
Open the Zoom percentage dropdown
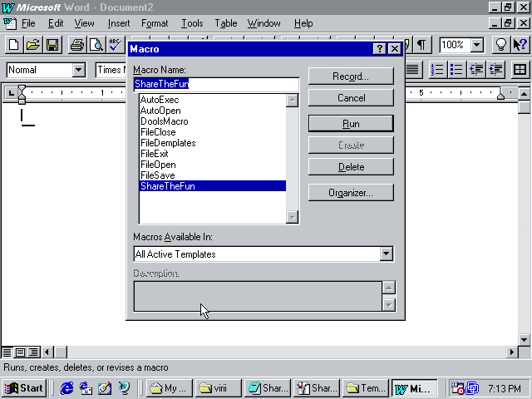tap(477, 45)
